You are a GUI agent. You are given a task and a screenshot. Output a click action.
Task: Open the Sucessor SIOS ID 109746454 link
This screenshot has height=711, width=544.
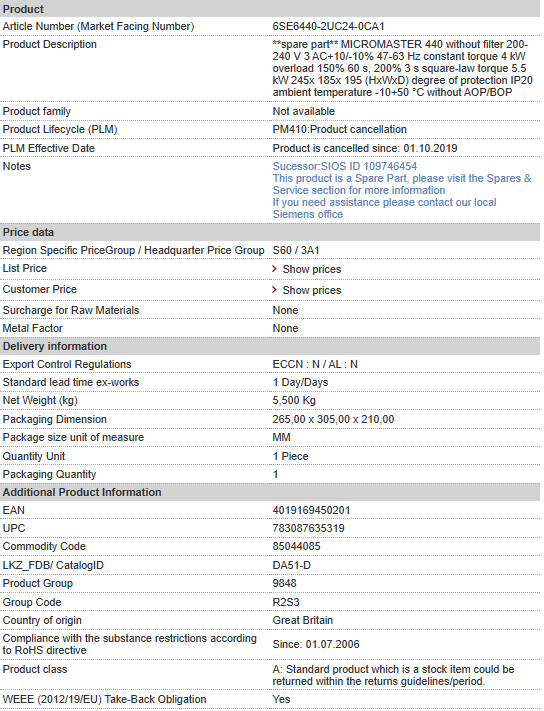(345, 166)
